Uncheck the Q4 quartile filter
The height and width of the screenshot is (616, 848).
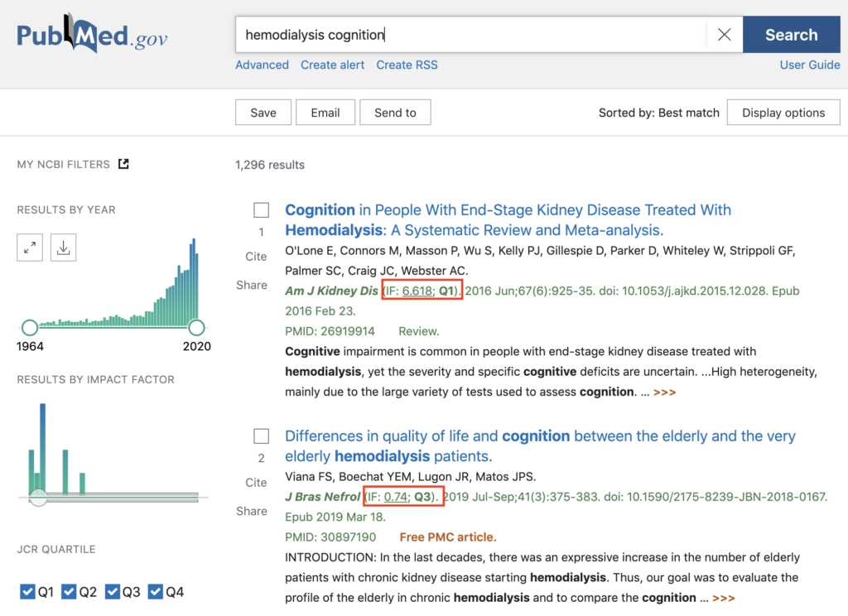[x=156, y=592]
